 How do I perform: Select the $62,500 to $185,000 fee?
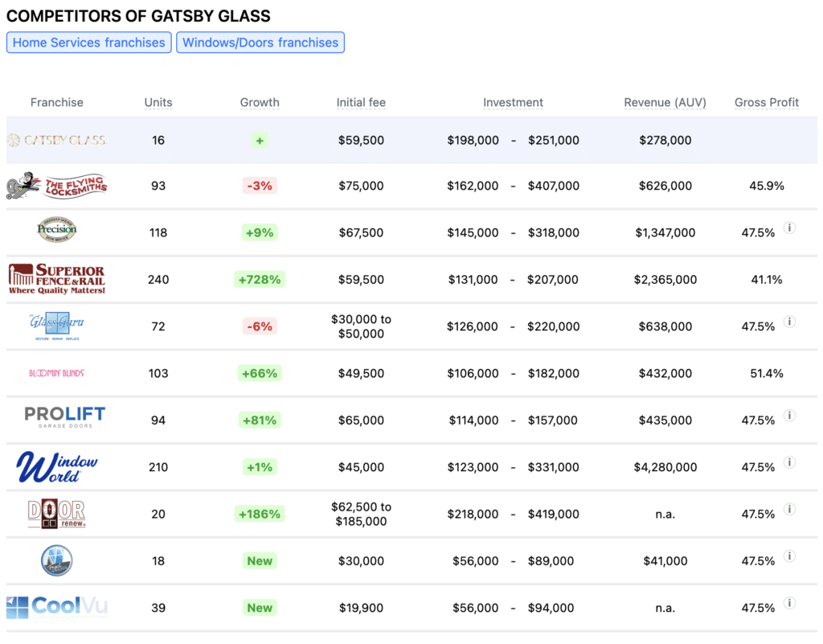pos(361,514)
